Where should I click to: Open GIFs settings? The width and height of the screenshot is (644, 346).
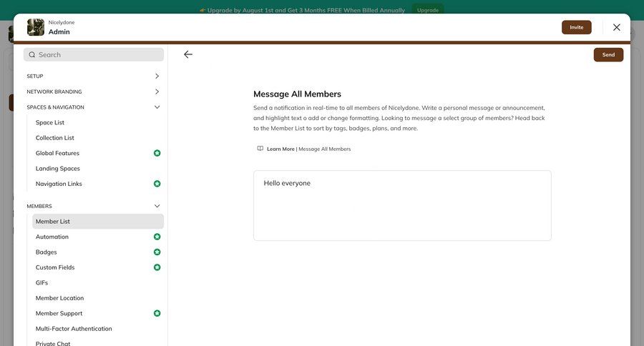click(x=42, y=283)
